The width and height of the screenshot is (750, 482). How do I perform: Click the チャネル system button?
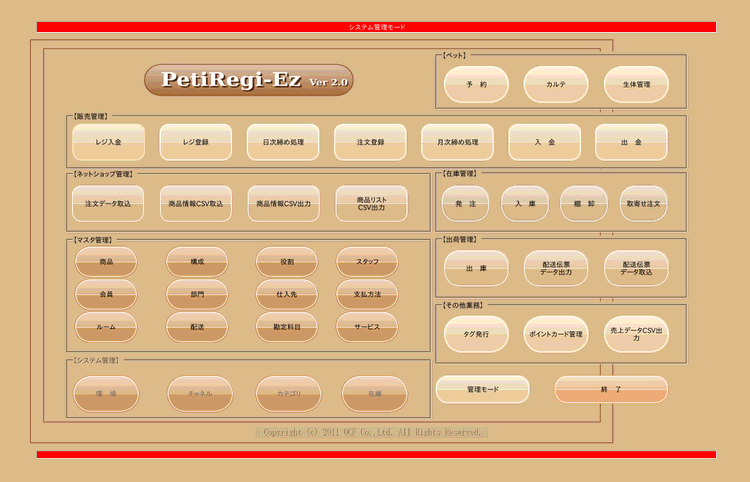[200, 394]
